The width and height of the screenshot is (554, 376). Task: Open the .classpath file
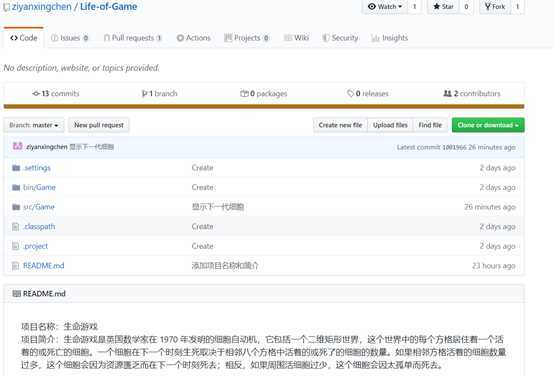point(39,227)
